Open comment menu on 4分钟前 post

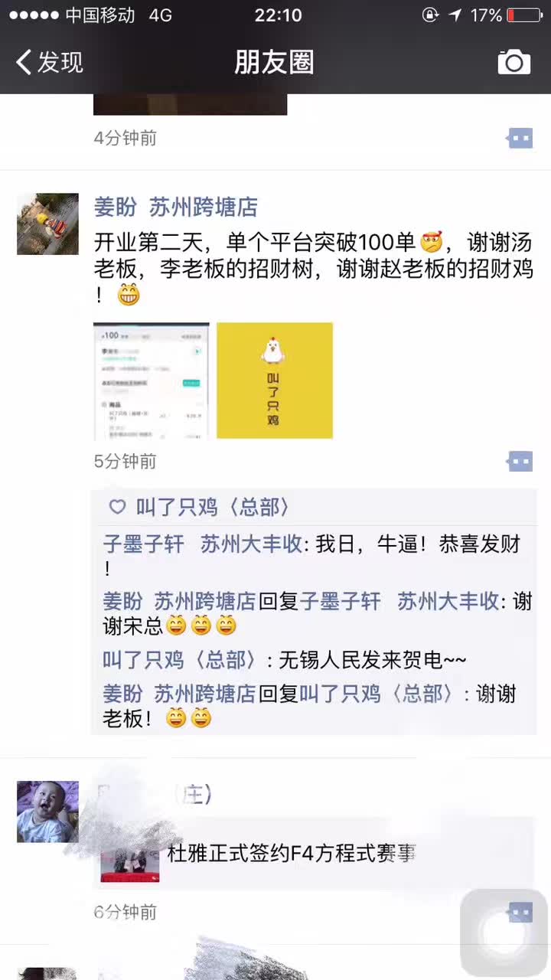pos(520,139)
